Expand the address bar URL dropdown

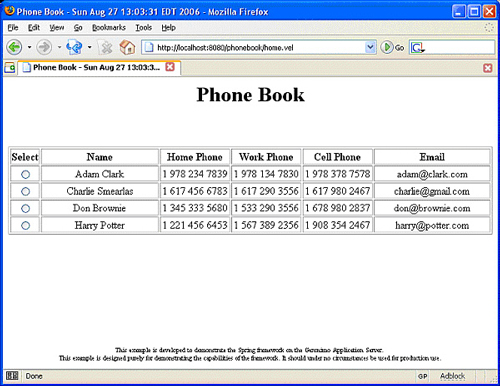coord(370,47)
